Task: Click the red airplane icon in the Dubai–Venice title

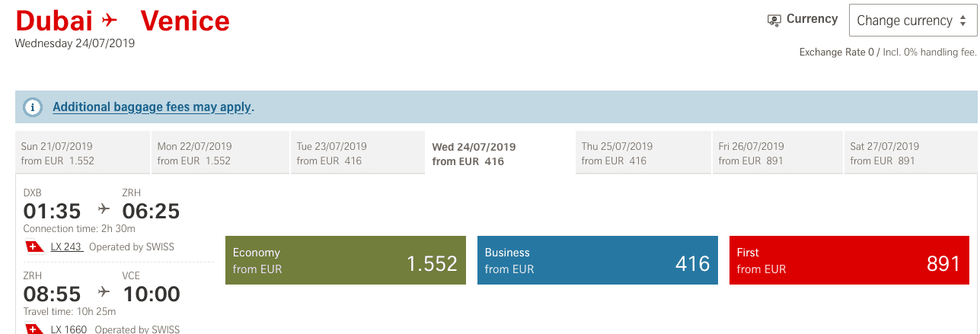Action: tap(110, 20)
